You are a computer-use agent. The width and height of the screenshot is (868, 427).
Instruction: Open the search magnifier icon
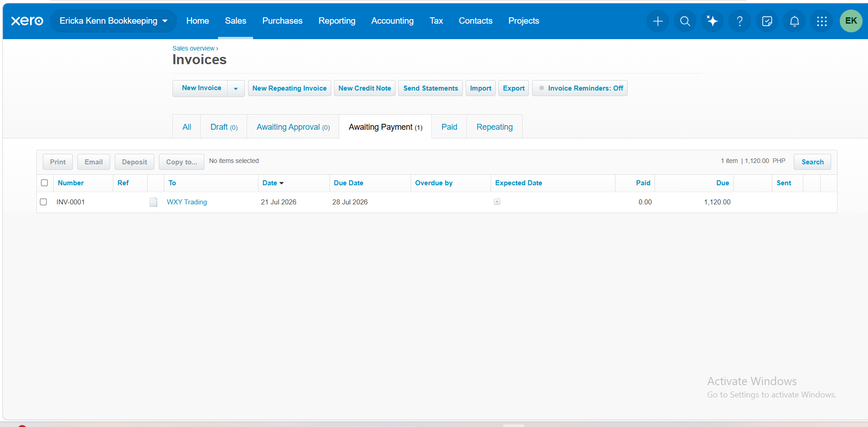[685, 21]
